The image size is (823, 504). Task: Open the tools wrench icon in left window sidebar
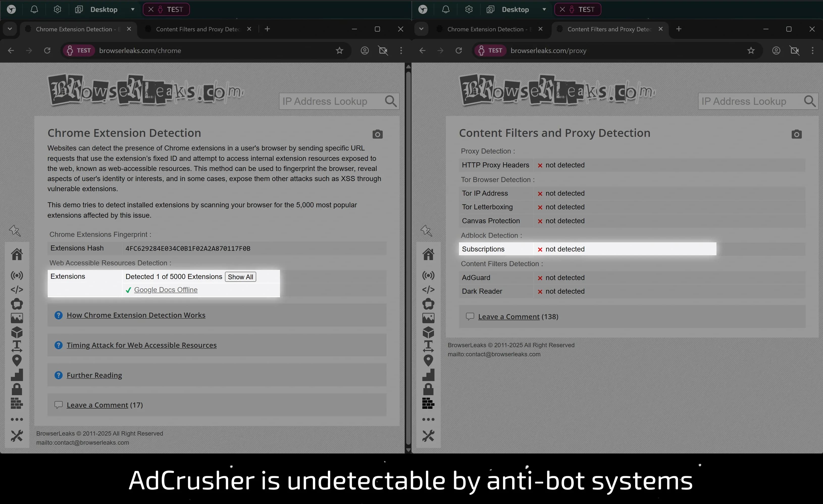click(17, 436)
